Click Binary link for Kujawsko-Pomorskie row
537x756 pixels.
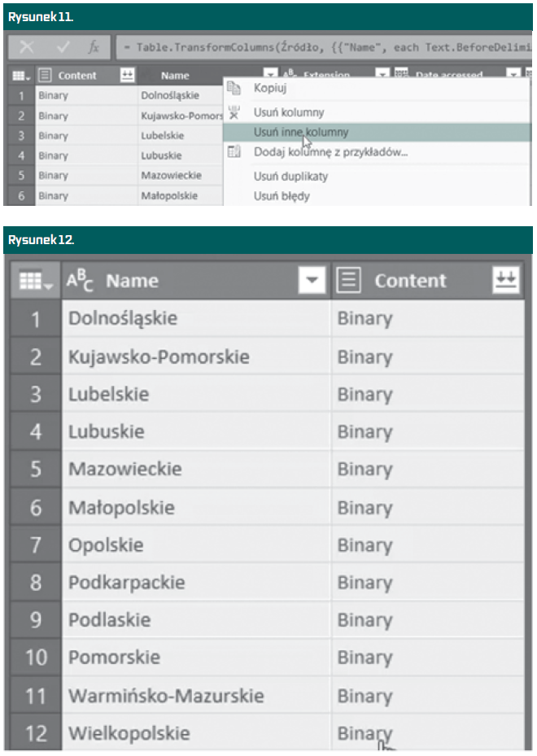pos(365,357)
